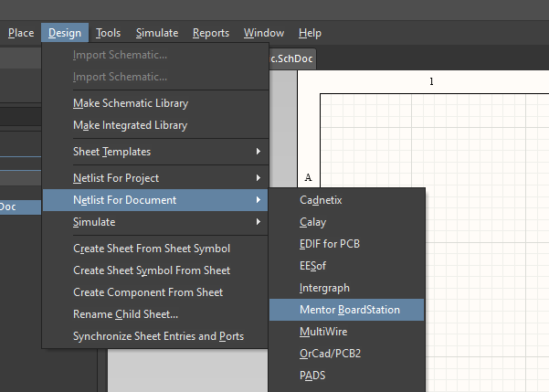Select Calay netlist format
Screen dimensions: 549x392
[x=346, y=222]
